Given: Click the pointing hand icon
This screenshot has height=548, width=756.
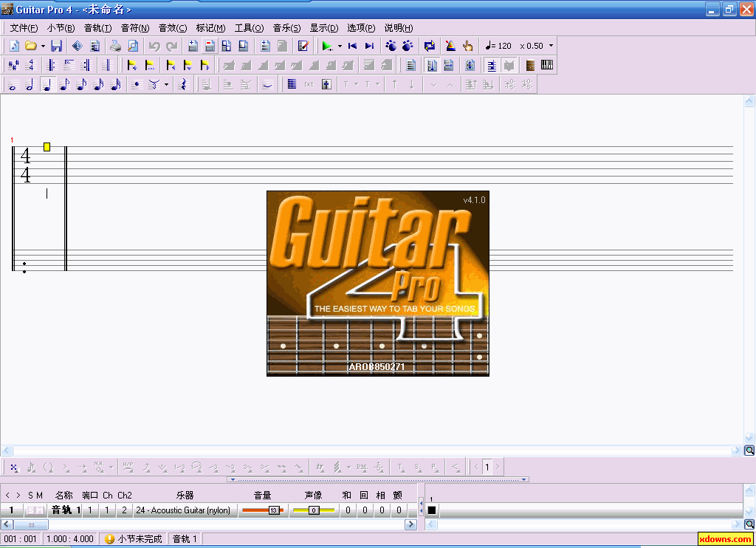Looking at the screenshot, I should (x=467, y=46).
